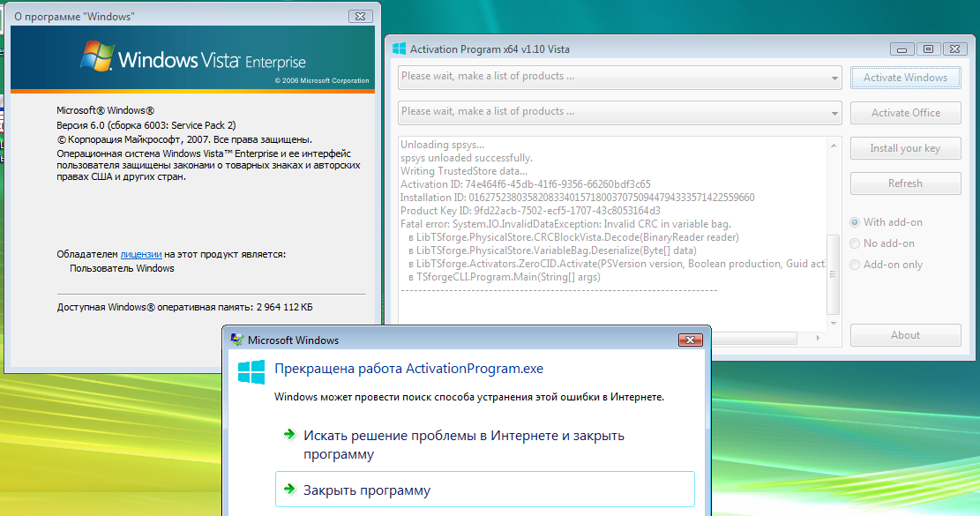Viewport: 980px width, 516px height.
Task: Click the Product Key ID line in the log
Action: click(530, 211)
